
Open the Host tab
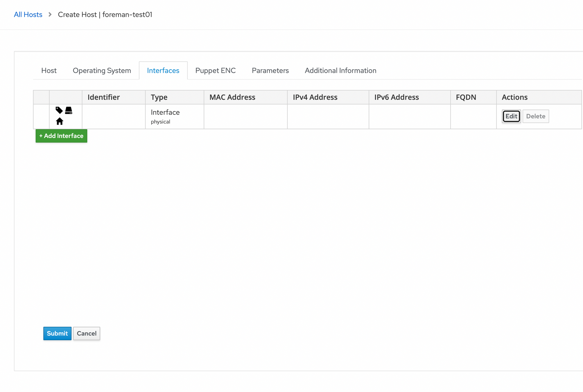coord(49,70)
